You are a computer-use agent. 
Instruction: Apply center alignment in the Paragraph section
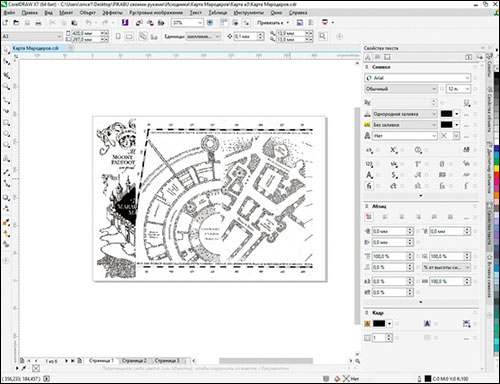[x=402, y=217]
